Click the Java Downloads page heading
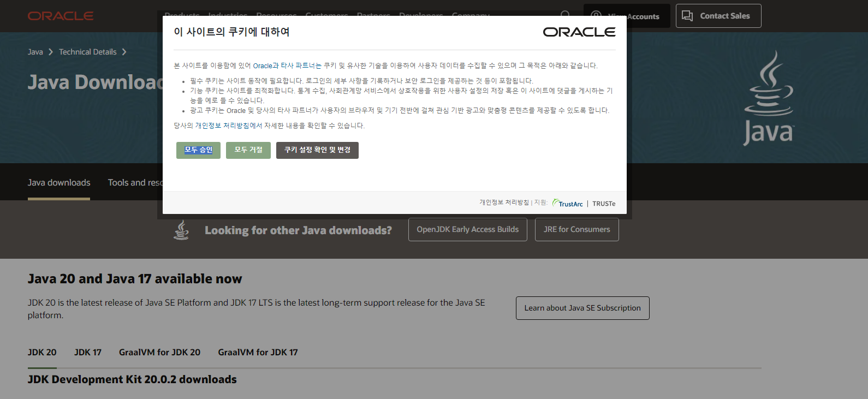 coord(96,82)
